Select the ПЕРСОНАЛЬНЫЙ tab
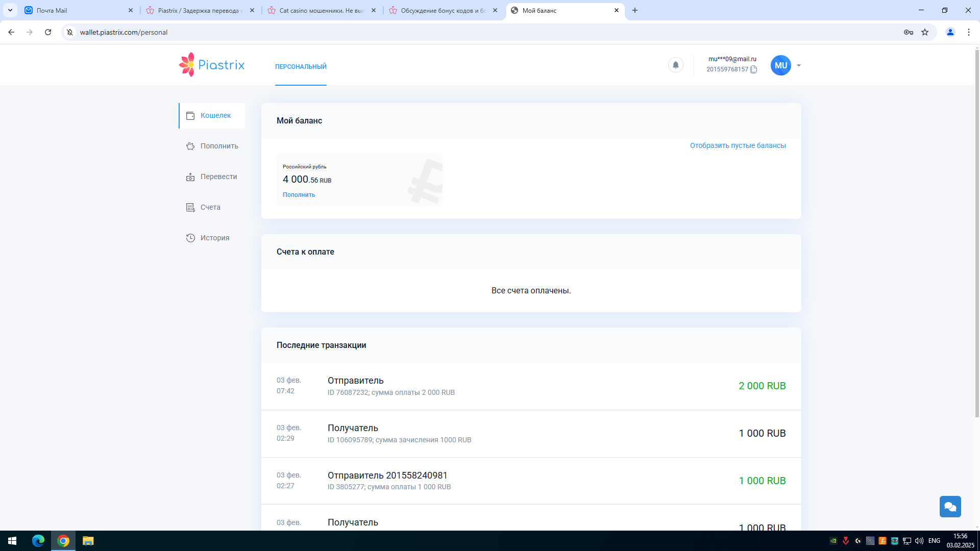The height and width of the screenshot is (551, 980). click(x=301, y=67)
